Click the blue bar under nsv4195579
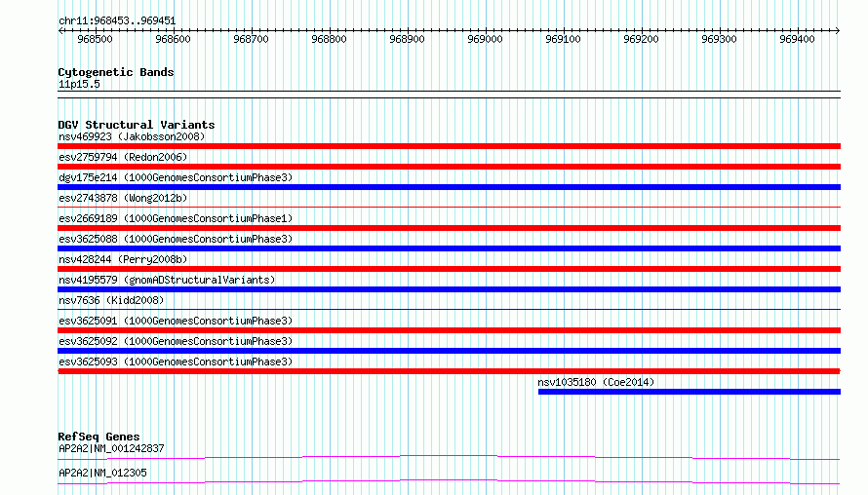This screenshot has height=495, width=868. (449, 289)
